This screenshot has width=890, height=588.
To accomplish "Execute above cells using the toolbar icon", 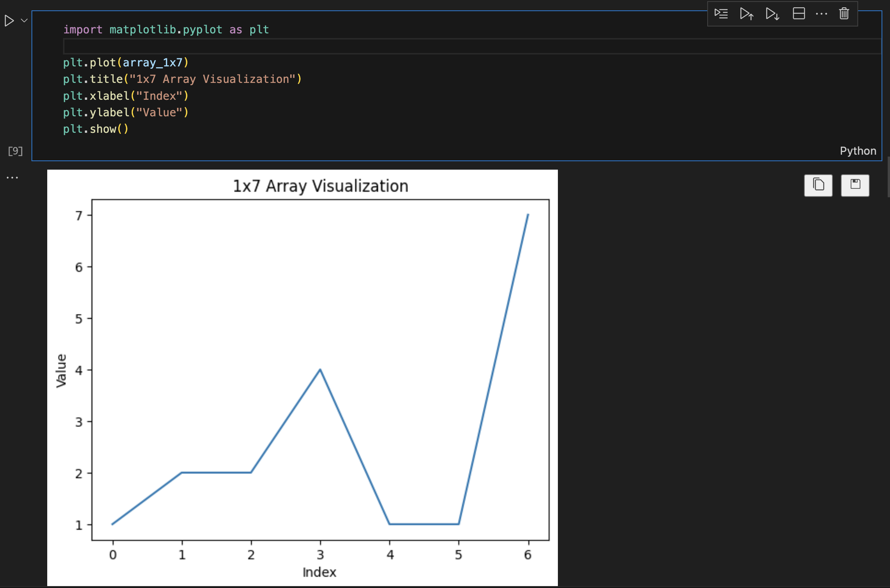I will [x=746, y=14].
